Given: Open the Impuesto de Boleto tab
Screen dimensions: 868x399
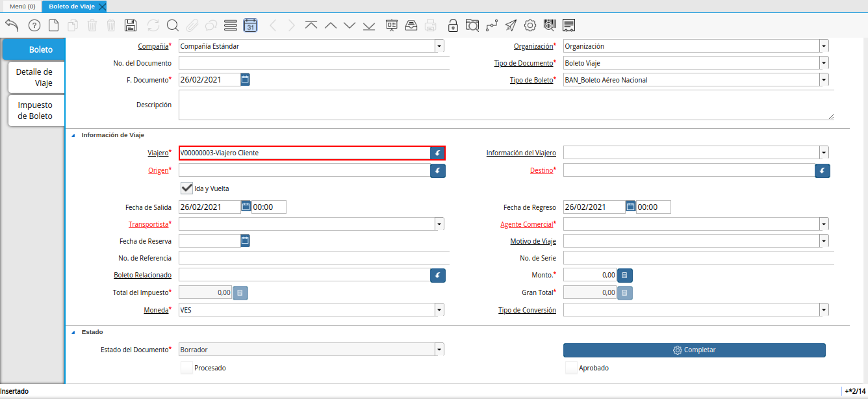Looking at the screenshot, I should [35, 110].
